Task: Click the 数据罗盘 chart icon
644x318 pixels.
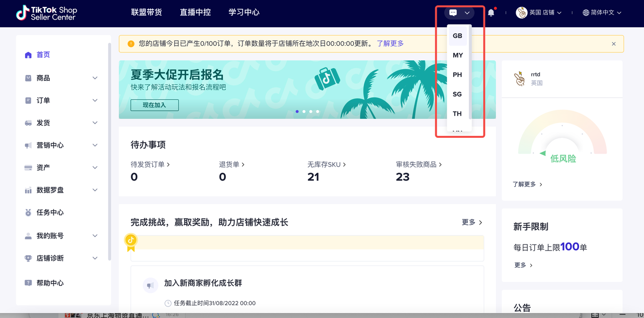Action: 28,190
